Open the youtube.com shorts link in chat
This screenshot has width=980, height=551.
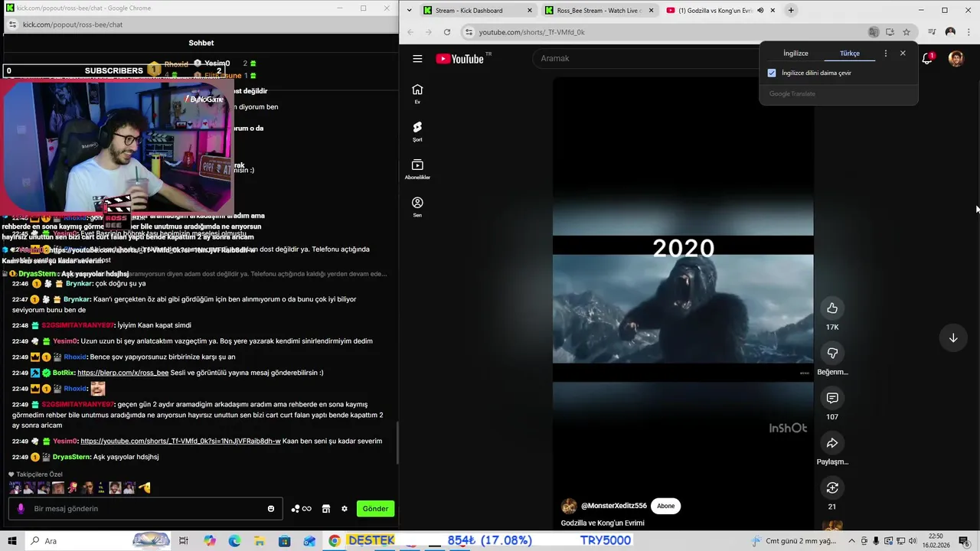[x=181, y=442]
